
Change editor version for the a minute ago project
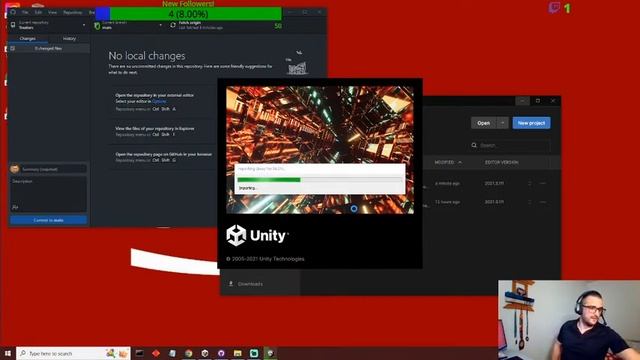click(x=530, y=184)
